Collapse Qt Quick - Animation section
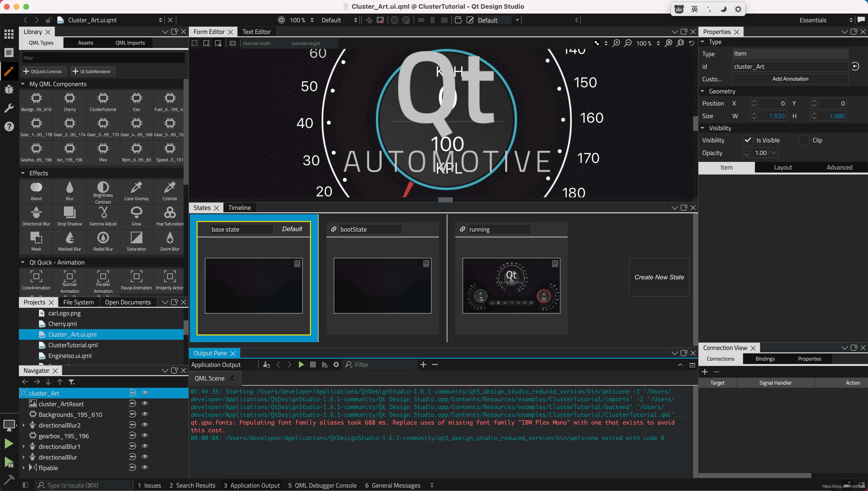 tap(23, 262)
